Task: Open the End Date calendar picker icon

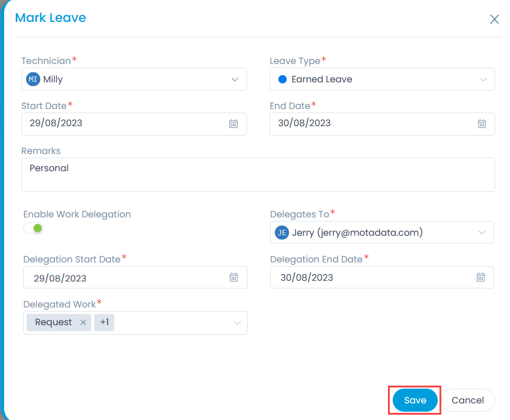Action: point(482,124)
